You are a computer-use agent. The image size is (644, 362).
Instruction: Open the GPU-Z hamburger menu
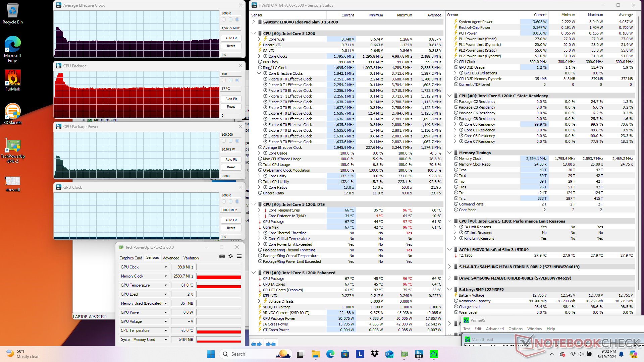[239, 256]
